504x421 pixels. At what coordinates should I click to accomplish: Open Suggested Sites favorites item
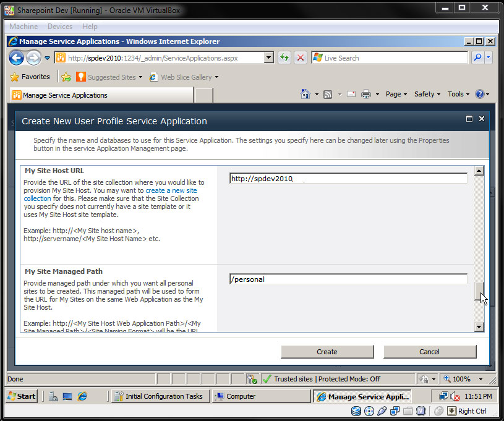[109, 77]
